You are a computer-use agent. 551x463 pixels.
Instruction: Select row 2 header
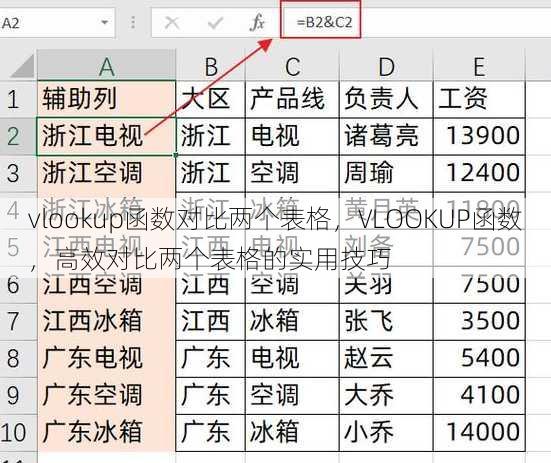[18, 136]
